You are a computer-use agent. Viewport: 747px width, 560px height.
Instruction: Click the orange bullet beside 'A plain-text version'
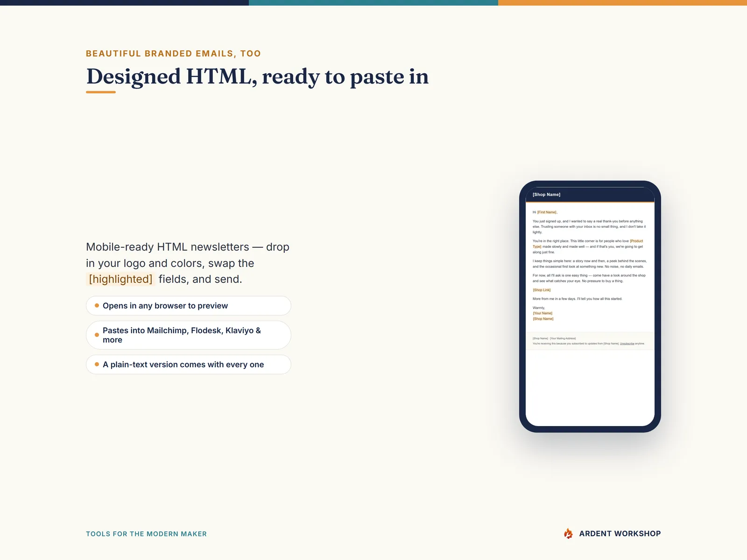(x=97, y=364)
